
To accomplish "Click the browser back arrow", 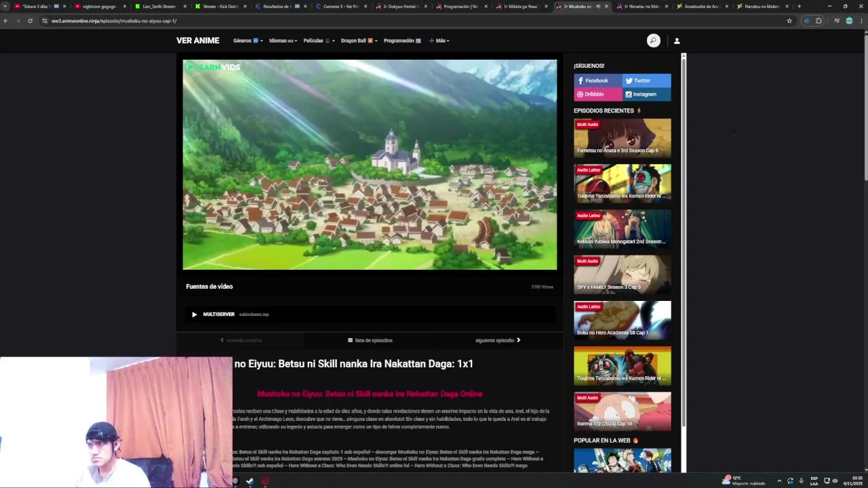I will [6, 21].
